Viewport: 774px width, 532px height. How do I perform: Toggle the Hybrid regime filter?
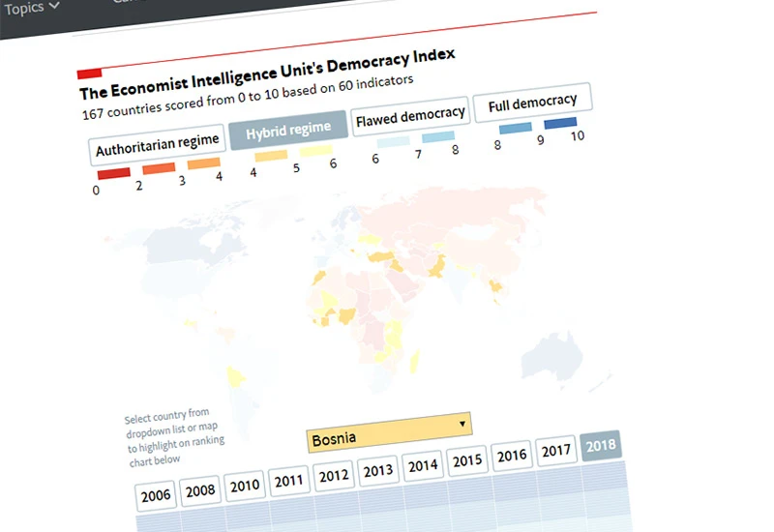(x=288, y=131)
